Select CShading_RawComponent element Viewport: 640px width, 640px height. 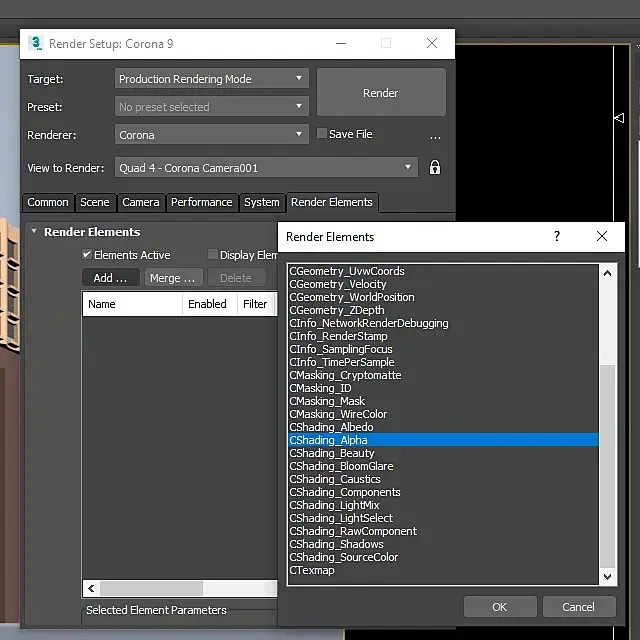pyautogui.click(x=443, y=531)
